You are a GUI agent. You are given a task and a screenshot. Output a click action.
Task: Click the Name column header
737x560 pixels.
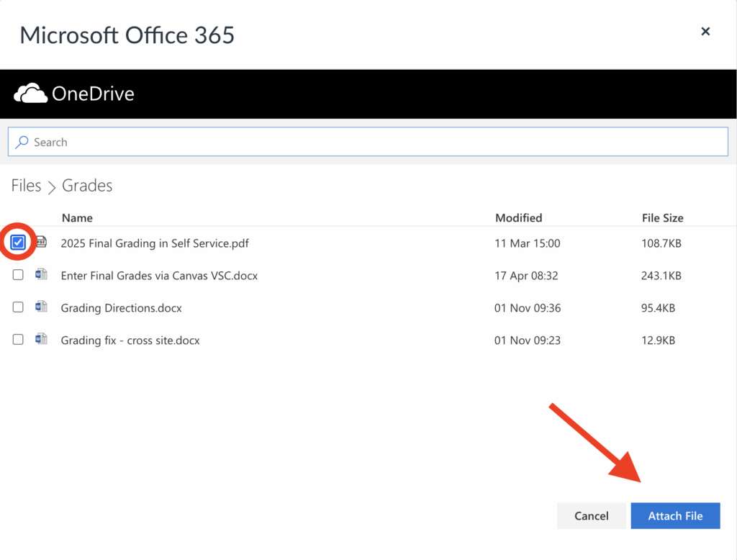[77, 218]
